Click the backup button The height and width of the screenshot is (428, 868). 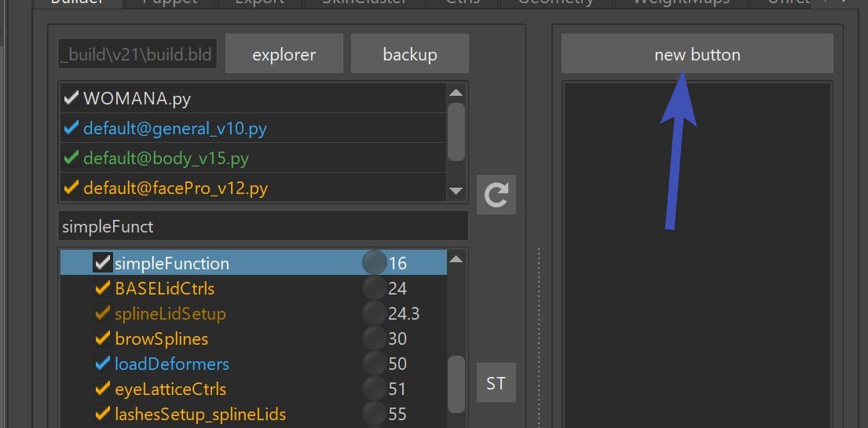(409, 53)
